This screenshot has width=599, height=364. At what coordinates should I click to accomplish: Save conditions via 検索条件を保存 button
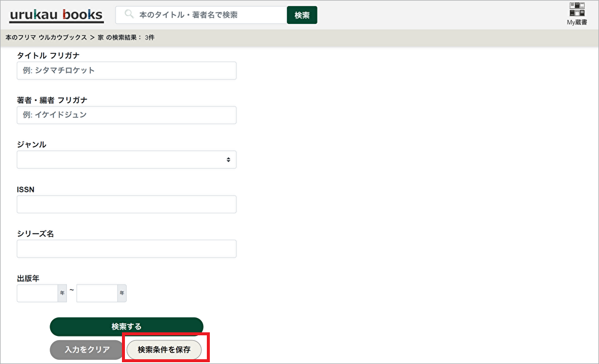click(x=164, y=350)
